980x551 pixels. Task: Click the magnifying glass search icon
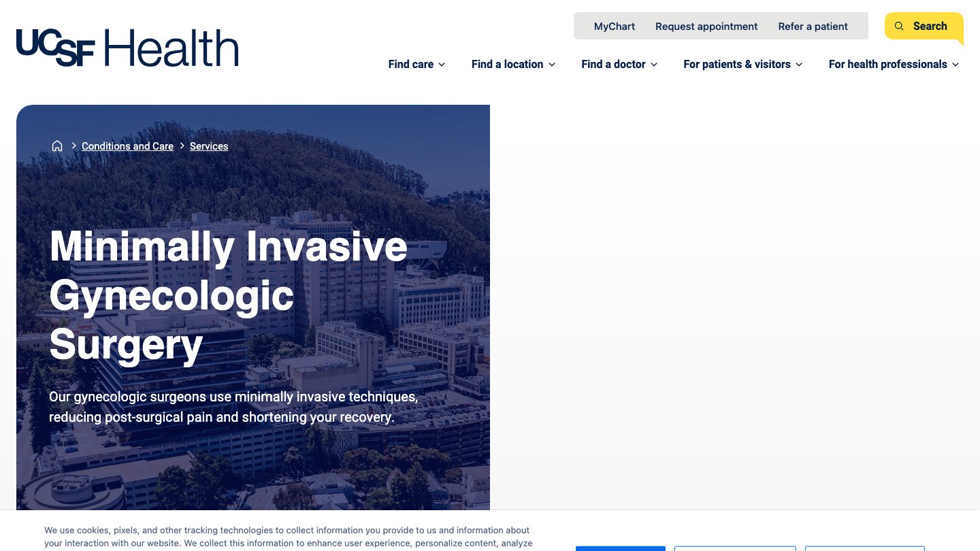click(x=899, y=26)
